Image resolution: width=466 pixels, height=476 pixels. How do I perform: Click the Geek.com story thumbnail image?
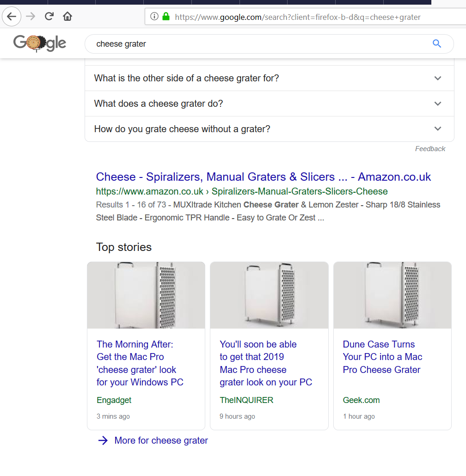392,295
